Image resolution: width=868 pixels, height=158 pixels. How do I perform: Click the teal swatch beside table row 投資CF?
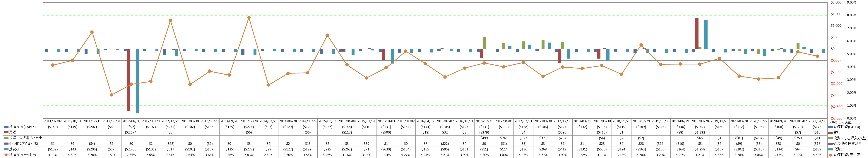coord(6,149)
